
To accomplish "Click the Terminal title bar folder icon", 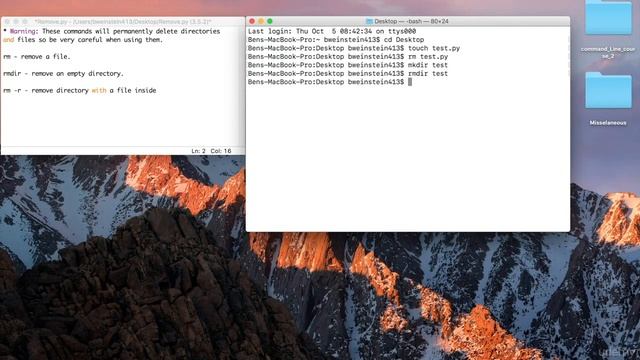I will [x=369, y=21].
